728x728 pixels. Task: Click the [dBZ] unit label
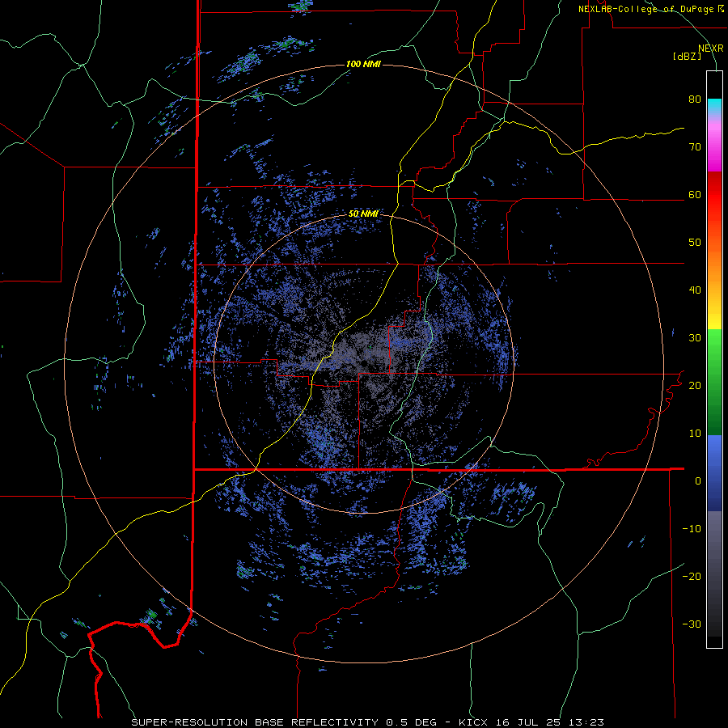(x=687, y=56)
